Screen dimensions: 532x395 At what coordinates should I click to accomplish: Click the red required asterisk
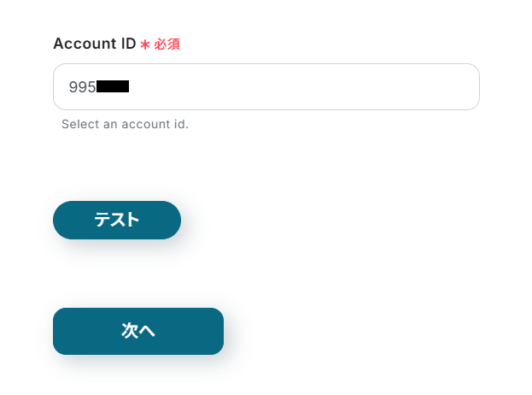(145, 44)
